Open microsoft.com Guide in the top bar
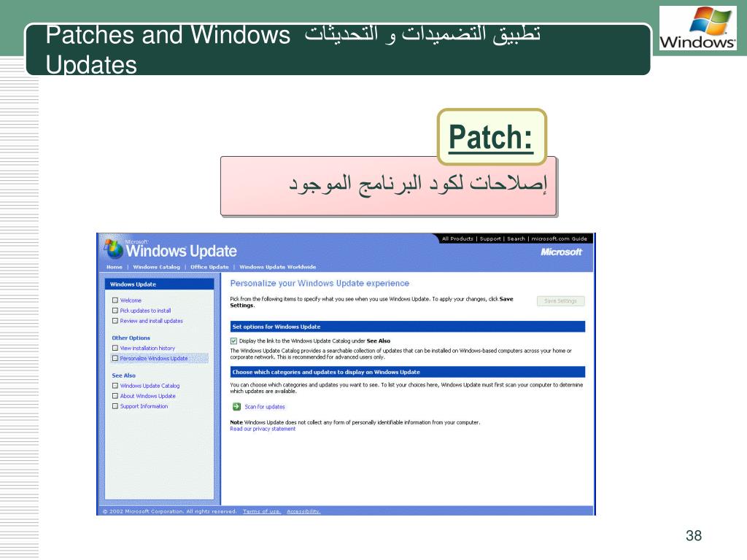The height and width of the screenshot is (560, 747). [560, 238]
